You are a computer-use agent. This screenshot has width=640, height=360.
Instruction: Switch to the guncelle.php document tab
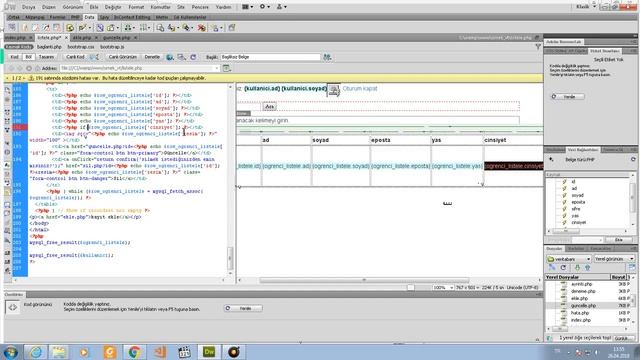pyautogui.click(x=116, y=38)
